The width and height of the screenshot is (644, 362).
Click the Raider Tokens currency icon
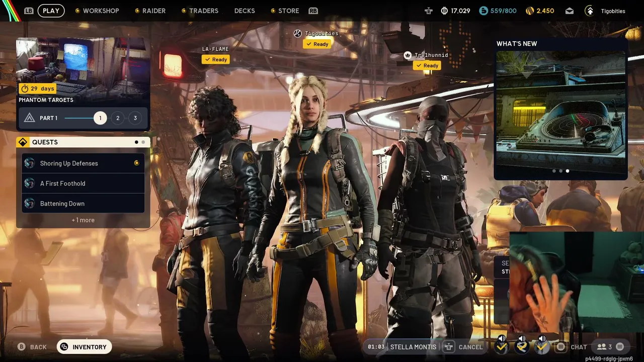(530, 11)
